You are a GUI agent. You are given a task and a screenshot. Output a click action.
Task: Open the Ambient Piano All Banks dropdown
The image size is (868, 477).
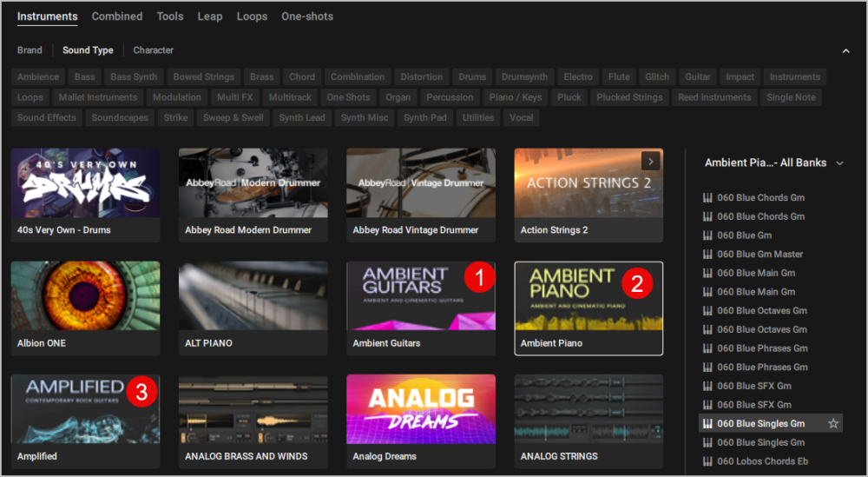(x=773, y=162)
